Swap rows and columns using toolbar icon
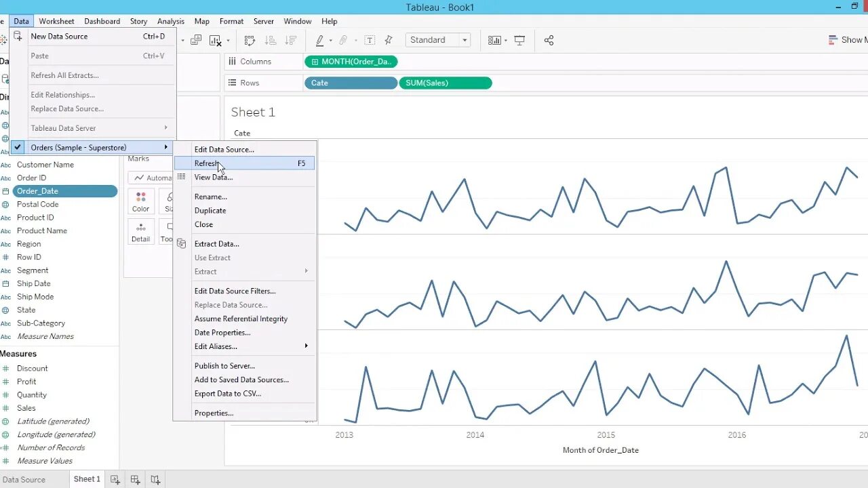 [250, 40]
